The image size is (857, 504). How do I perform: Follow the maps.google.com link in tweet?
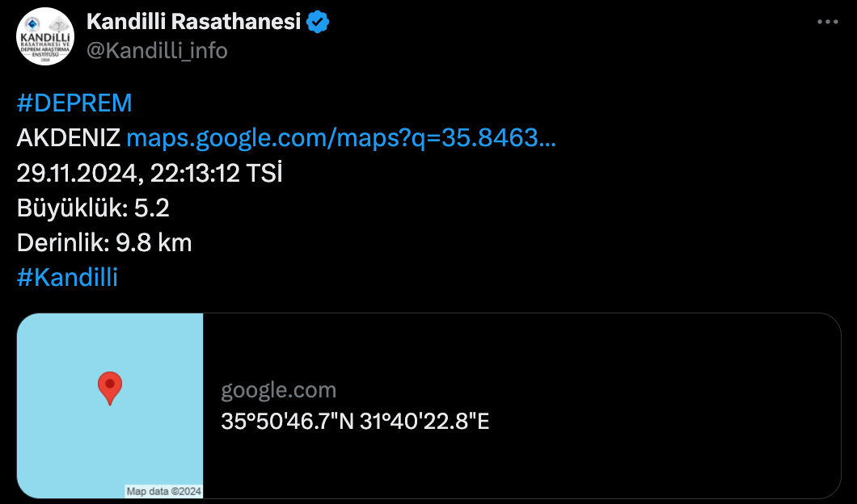(341, 138)
